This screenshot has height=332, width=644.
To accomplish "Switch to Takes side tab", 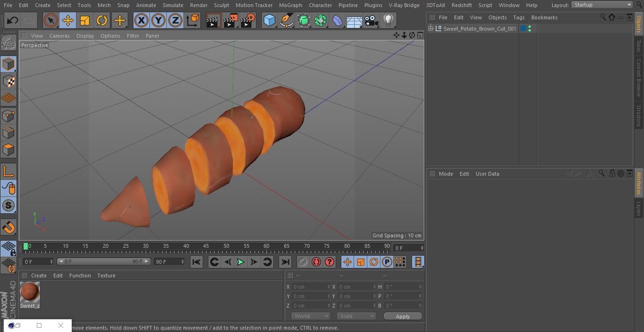I will pos(639,46).
